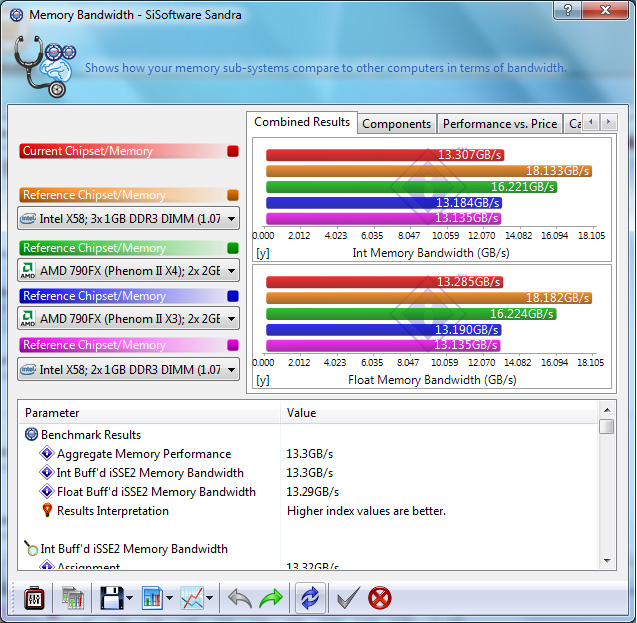Click the Benchmark Results row icon
Screen dimensions: 637x623
point(31,434)
